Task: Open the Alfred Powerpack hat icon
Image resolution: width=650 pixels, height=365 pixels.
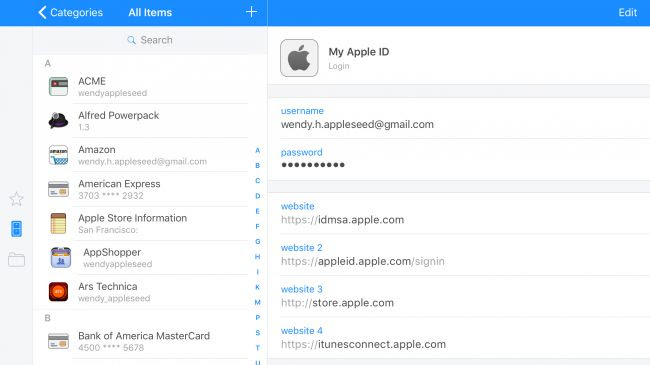Action: 58,121
